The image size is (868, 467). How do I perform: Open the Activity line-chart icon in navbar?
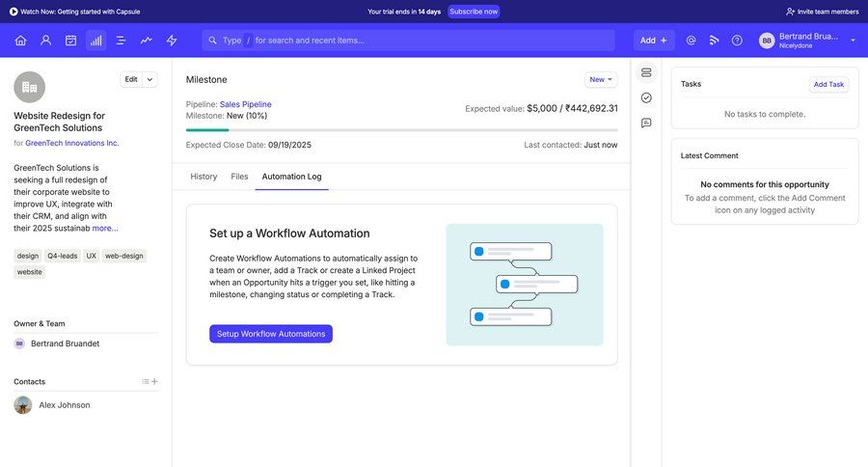pyautogui.click(x=146, y=41)
